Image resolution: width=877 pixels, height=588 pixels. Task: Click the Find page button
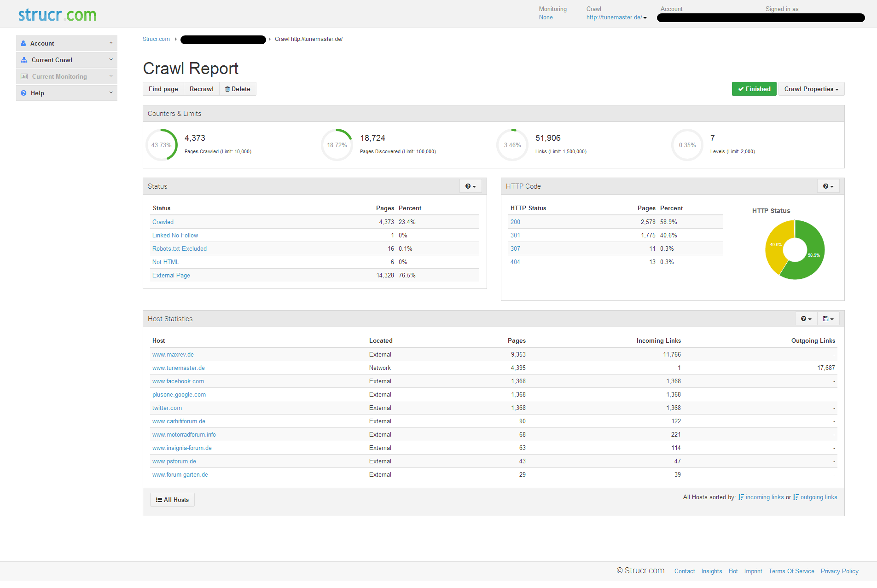click(x=163, y=89)
